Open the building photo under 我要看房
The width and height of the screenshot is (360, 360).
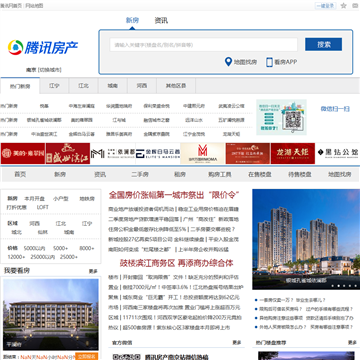point(51,314)
